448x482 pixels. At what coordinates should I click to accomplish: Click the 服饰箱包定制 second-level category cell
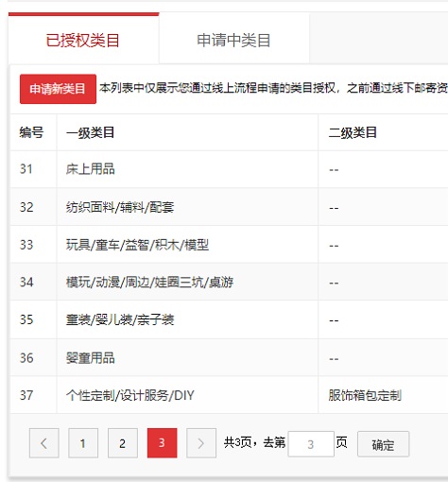pos(365,395)
